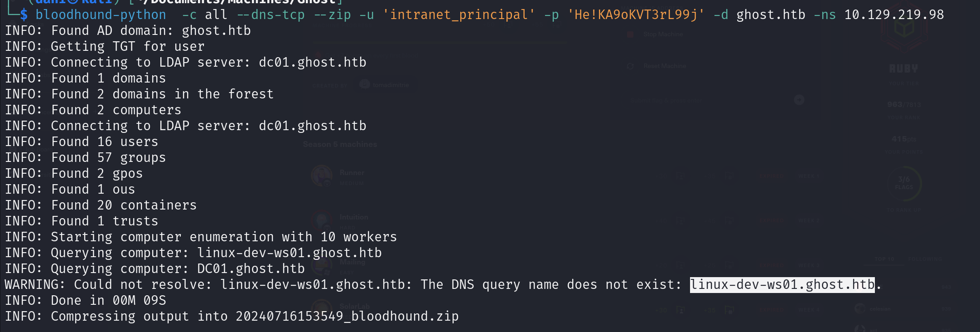Click the highlighted linux-dev-ws01.ghost.htb text
This screenshot has width=980, height=332.
tap(782, 285)
